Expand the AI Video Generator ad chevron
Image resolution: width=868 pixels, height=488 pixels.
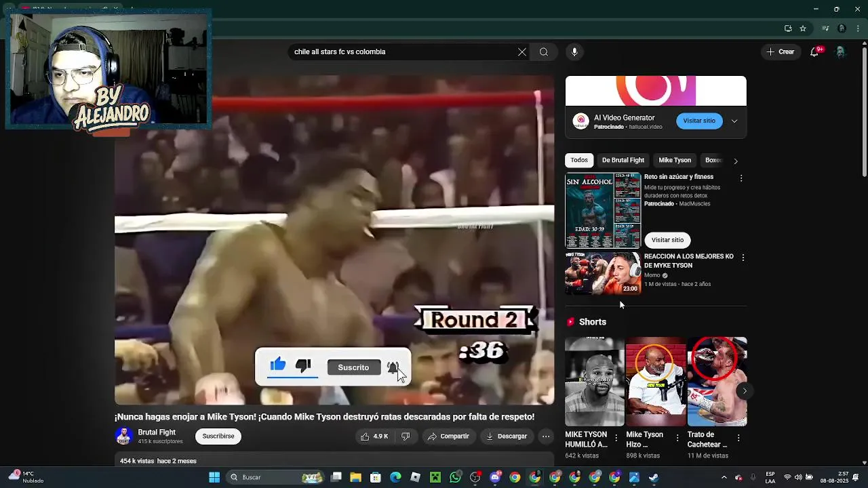click(x=734, y=121)
